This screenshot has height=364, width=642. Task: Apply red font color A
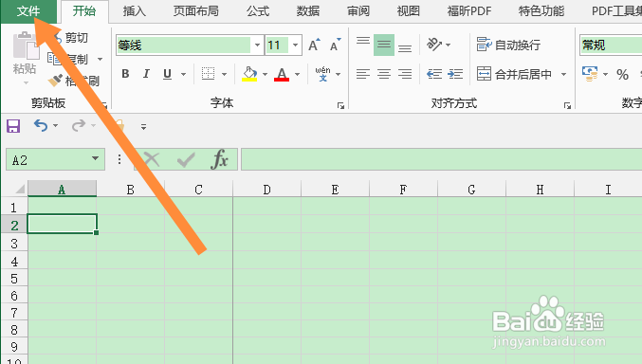click(x=282, y=74)
